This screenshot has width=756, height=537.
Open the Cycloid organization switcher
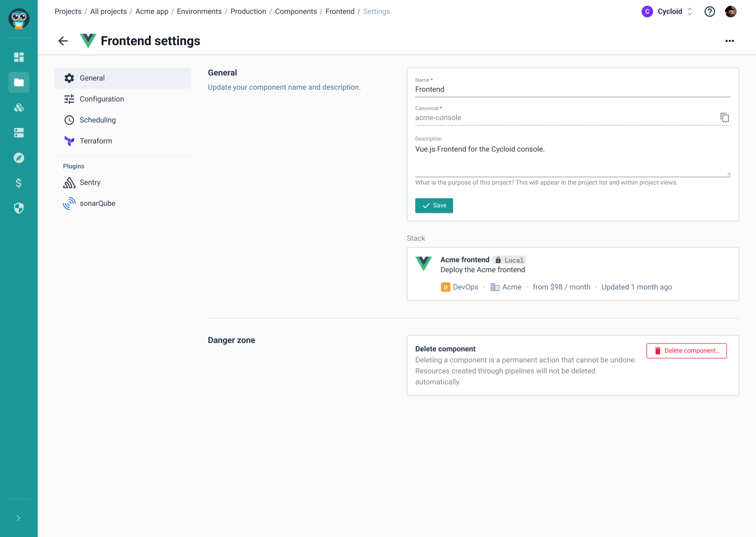click(667, 12)
